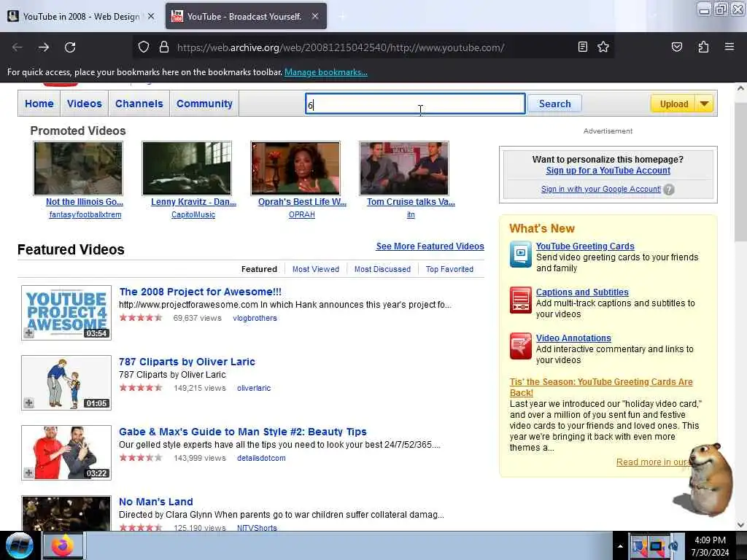The width and height of the screenshot is (747, 560).
Task: Click the address bar URL
Action: coord(341,47)
